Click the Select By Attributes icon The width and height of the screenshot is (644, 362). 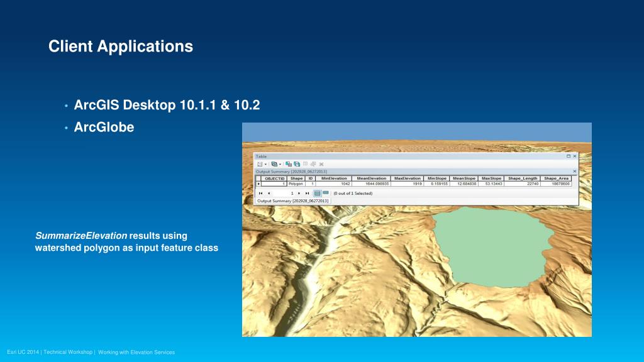click(x=289, y=164)
